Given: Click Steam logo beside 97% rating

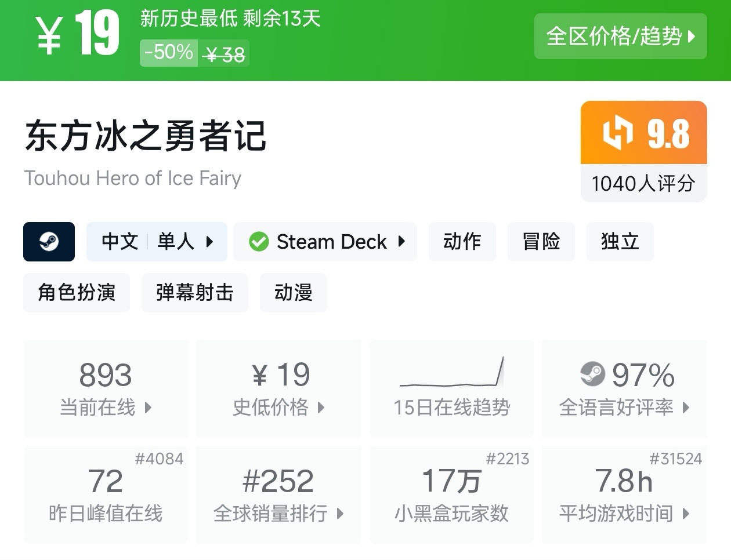Looking at the screenshot, I should pos(592,374).
